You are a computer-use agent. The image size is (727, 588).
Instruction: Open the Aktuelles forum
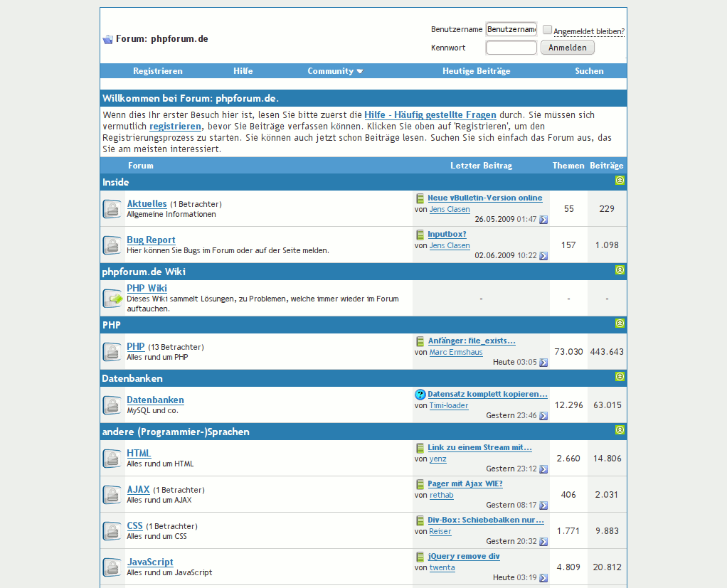pos(147,204)
